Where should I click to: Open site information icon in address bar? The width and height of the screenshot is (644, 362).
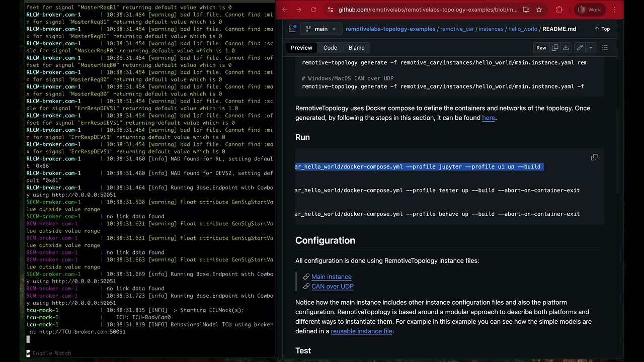click(x=330, y=10)
